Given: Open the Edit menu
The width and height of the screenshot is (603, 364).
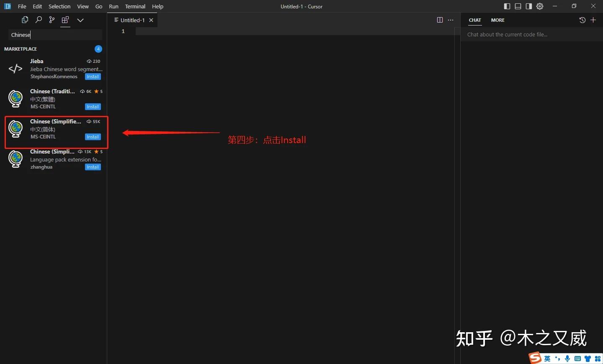Looking at the screenshot, I should (37, 6).
